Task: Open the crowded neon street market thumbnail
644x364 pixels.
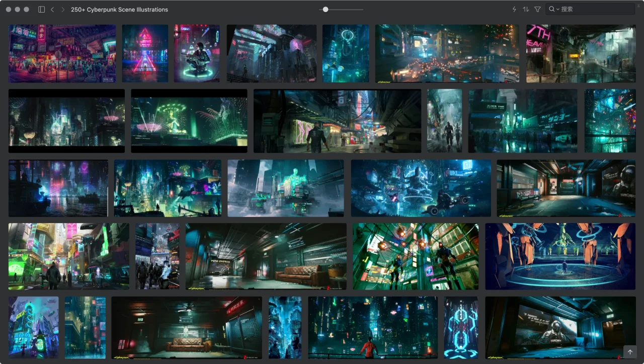Action: (x=62, y=54)
